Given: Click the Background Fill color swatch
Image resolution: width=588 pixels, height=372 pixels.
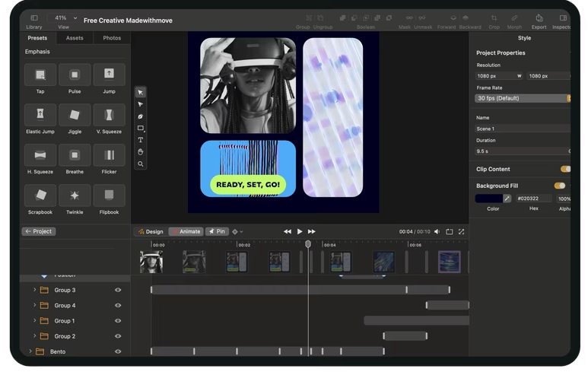Looking at the screenshot, I should [488, 199].
